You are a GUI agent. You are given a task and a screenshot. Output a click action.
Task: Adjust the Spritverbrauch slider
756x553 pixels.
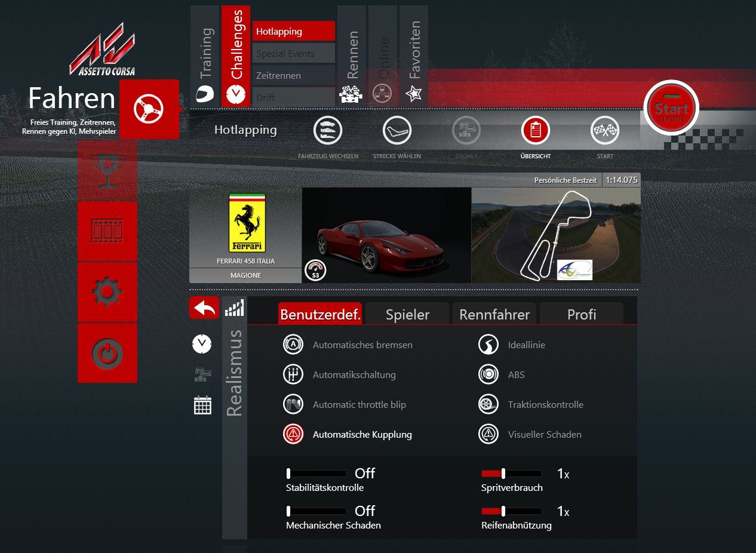coord(512,474)
